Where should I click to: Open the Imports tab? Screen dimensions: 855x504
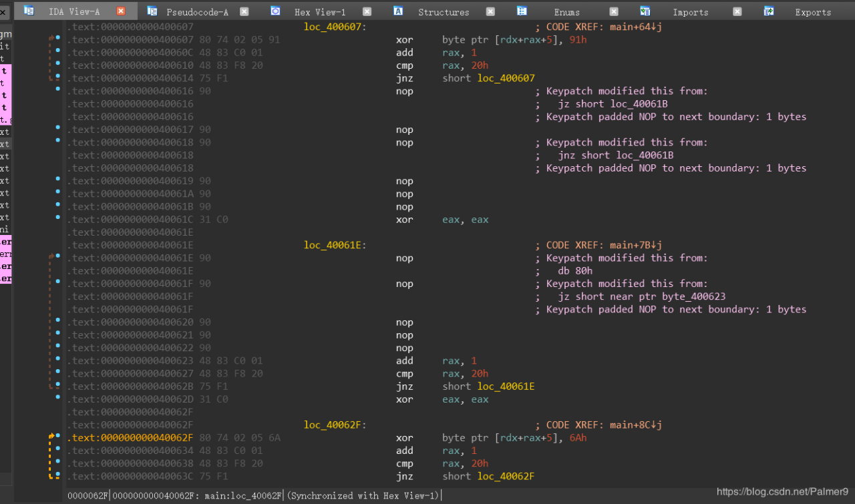point(691,11)
